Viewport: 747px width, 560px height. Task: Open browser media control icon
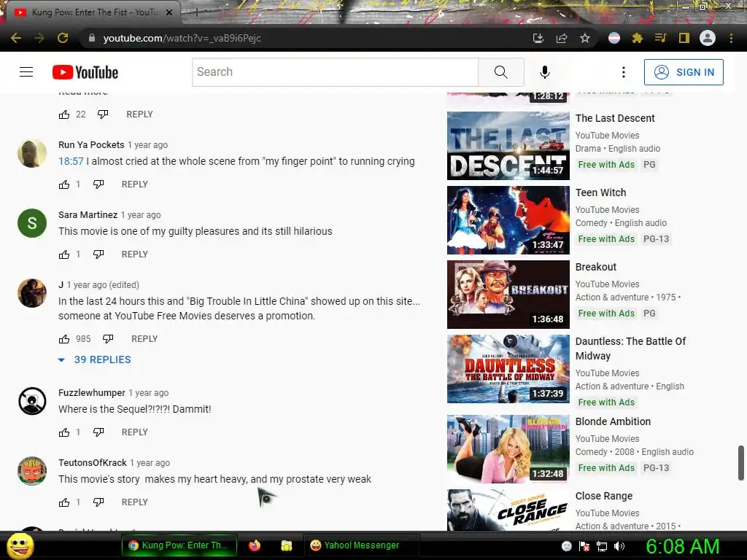click(660, 38)
